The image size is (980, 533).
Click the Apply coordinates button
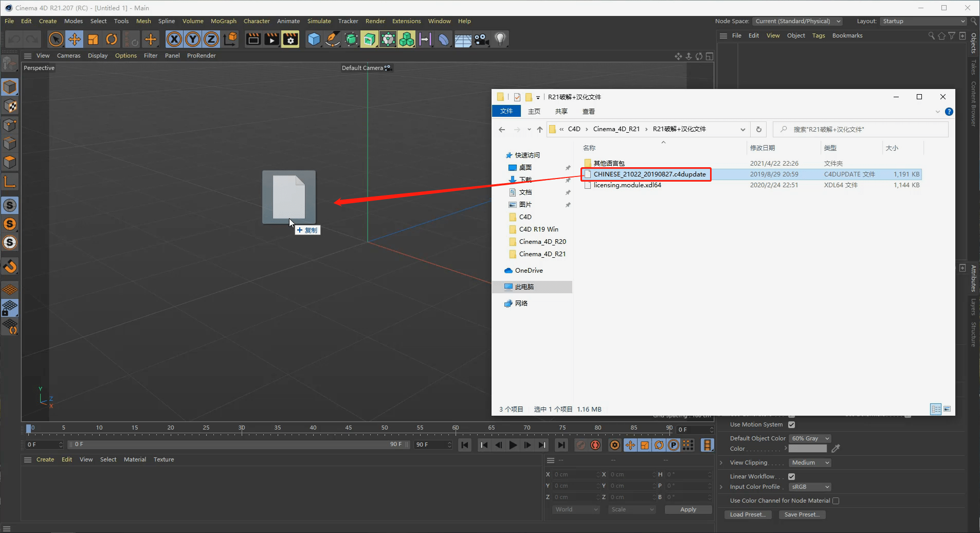pyautogui.click(x=688, y=509)
